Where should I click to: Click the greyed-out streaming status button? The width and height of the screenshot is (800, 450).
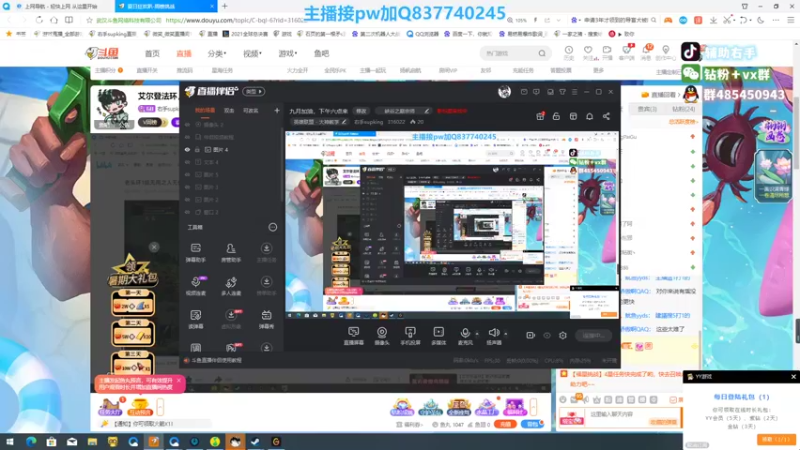(593, 335)
